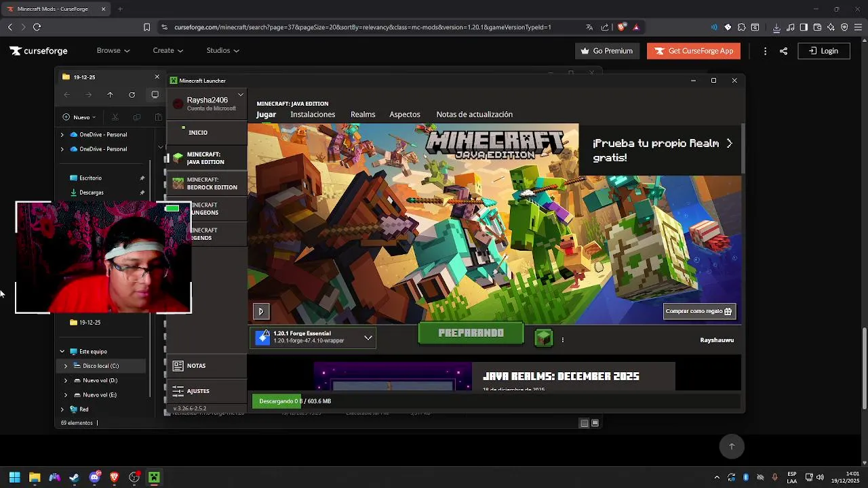Open Create menu on CurseForge
This screenshot has width=868, height=488.
click(x=167, y=51)
